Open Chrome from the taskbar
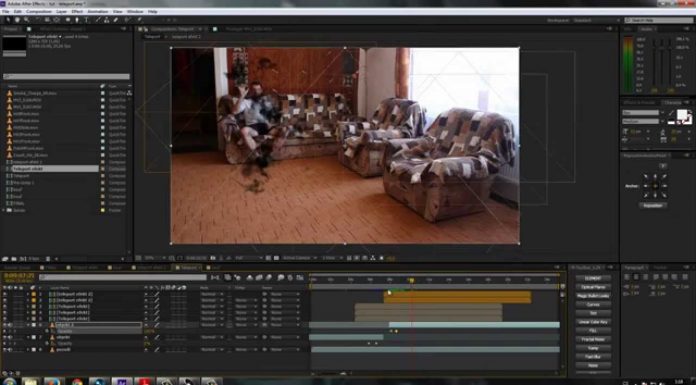The height and width of the screenshot is (385, 696). pos(77,381)
